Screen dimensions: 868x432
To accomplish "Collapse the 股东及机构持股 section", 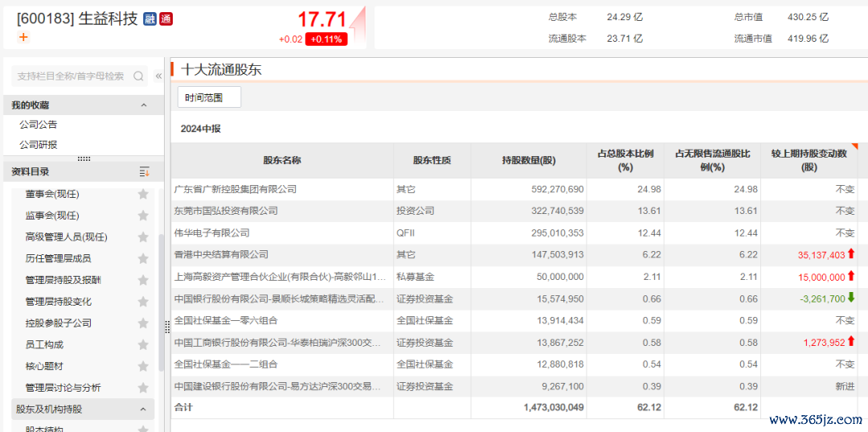I will (x=143, y=409).
